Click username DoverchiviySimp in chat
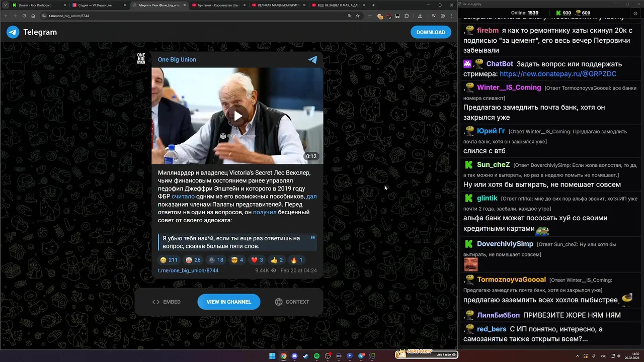 (505, 244)
